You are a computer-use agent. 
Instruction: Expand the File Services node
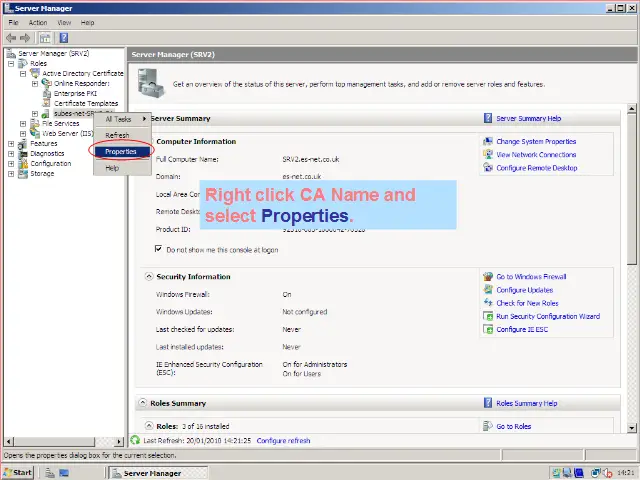pos(23,124)
